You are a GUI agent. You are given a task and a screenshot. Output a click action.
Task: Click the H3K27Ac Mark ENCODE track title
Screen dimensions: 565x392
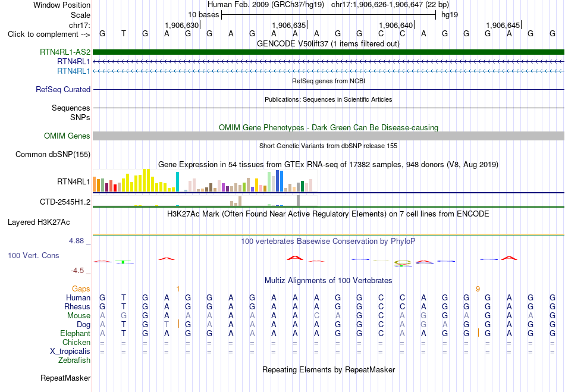point(328,214)
